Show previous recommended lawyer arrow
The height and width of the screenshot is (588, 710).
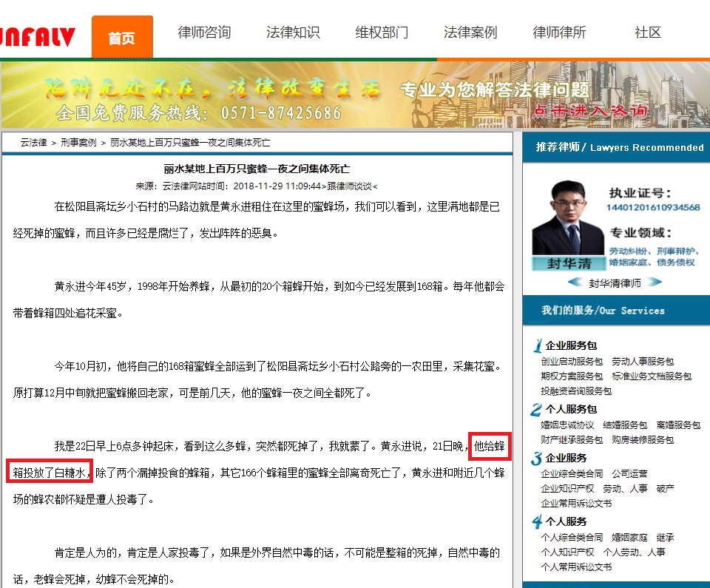575,283
